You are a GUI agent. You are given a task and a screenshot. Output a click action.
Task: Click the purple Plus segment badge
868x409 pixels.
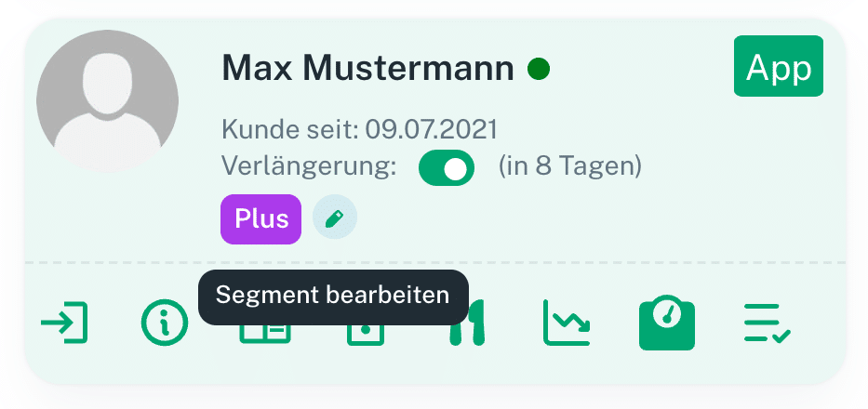260,219
